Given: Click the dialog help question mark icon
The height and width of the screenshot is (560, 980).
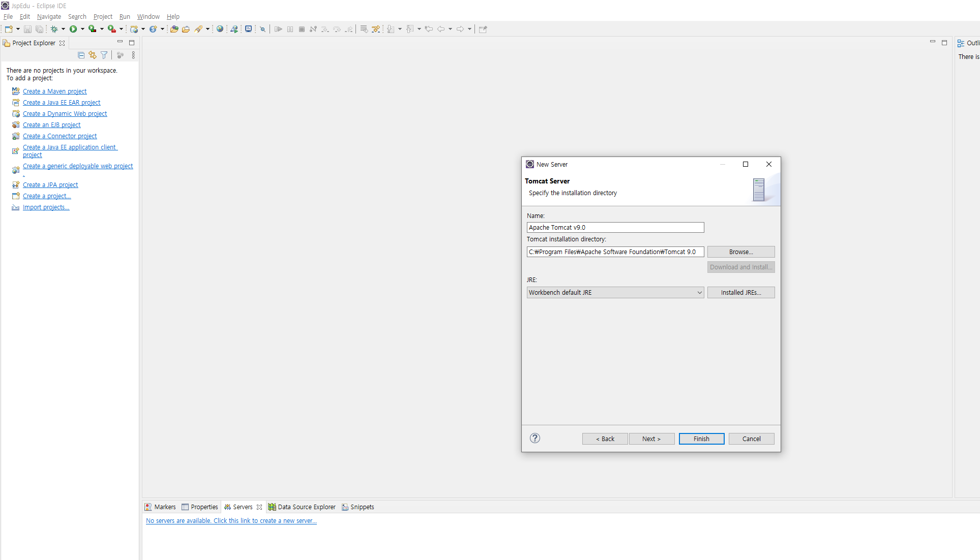Looking at the screenshot, I should (535, 438).
